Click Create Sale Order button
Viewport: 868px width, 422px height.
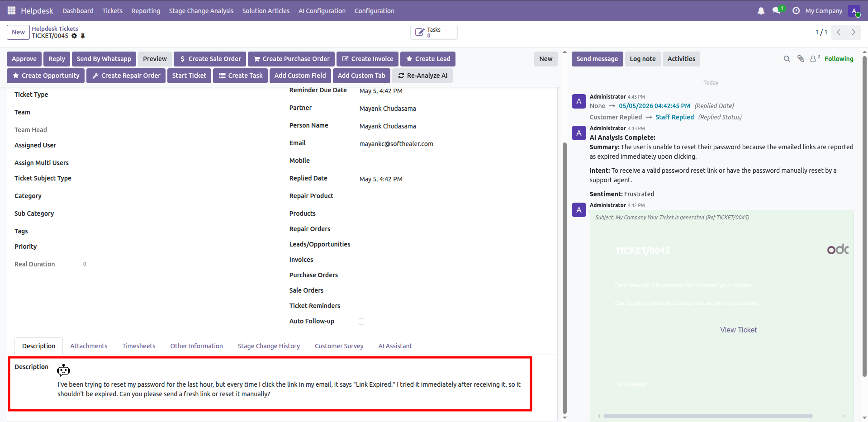[x=210, y=59]
